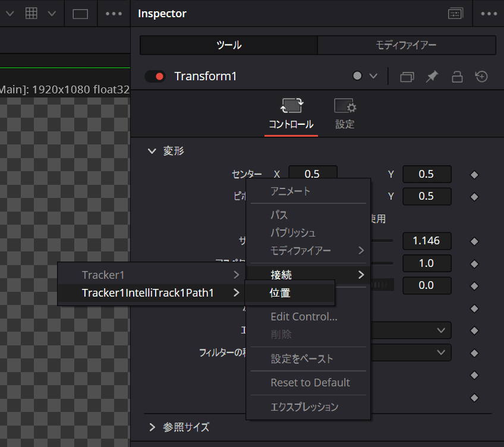Open the コントロール controls tab
This screenshot has width=504, height=447.
coord(291,115)
